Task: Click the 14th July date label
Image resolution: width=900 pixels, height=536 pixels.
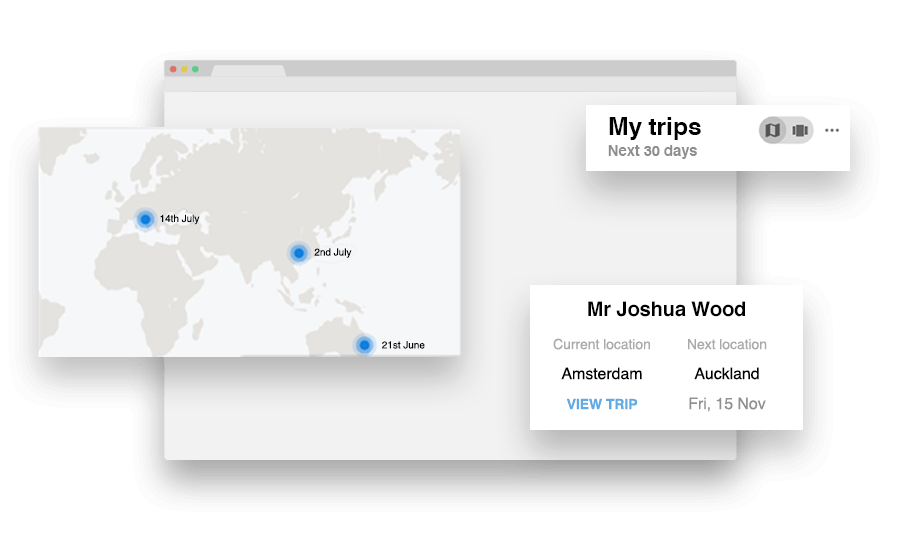Action: coord(179,219)
